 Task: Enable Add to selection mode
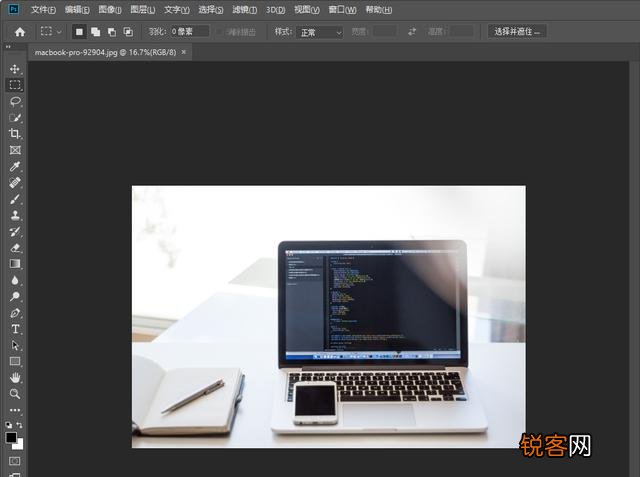click(95, 32)
